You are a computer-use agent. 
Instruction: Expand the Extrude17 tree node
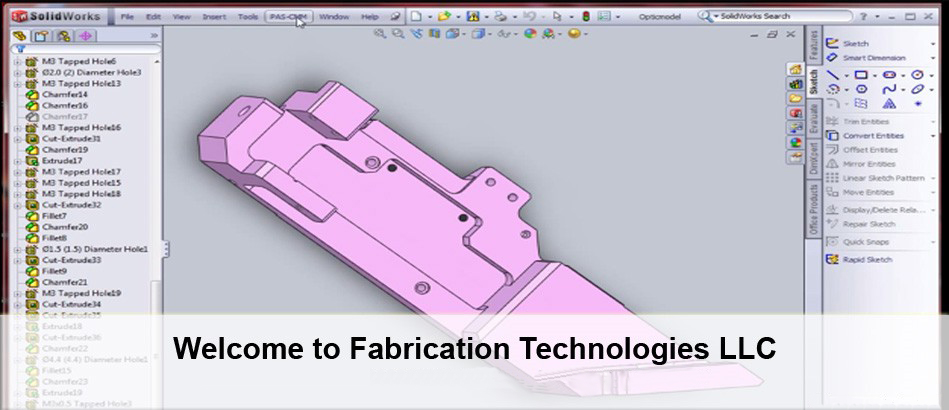click(x=17, y=161)
